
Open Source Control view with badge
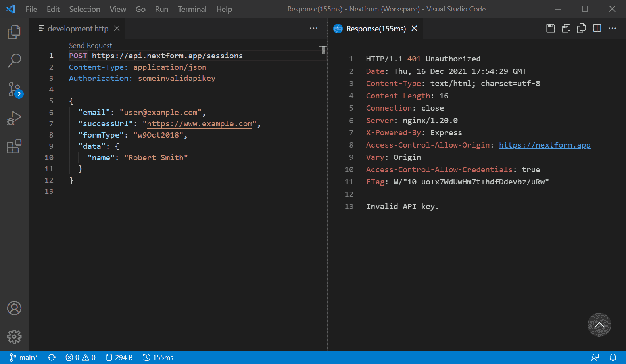click(x=15, y=90)
